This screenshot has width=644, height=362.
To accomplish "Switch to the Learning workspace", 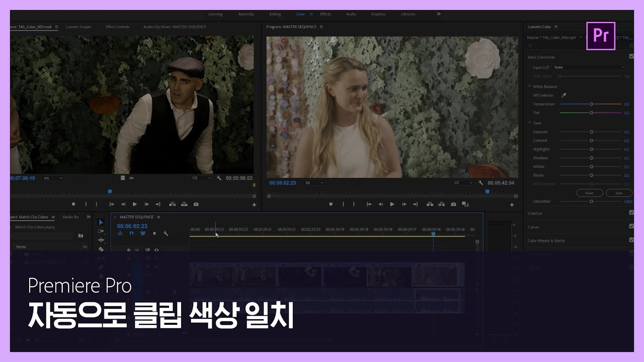I will tap(215, 14).
